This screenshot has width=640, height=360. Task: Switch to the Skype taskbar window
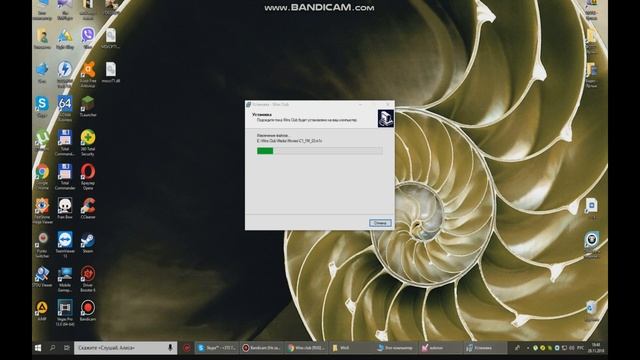(216, 348)
